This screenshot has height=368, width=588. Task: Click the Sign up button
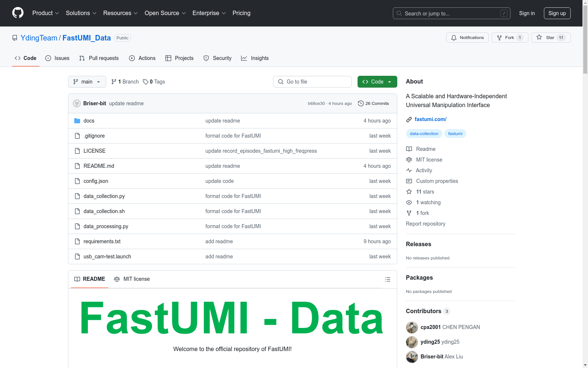click(557, 13)
